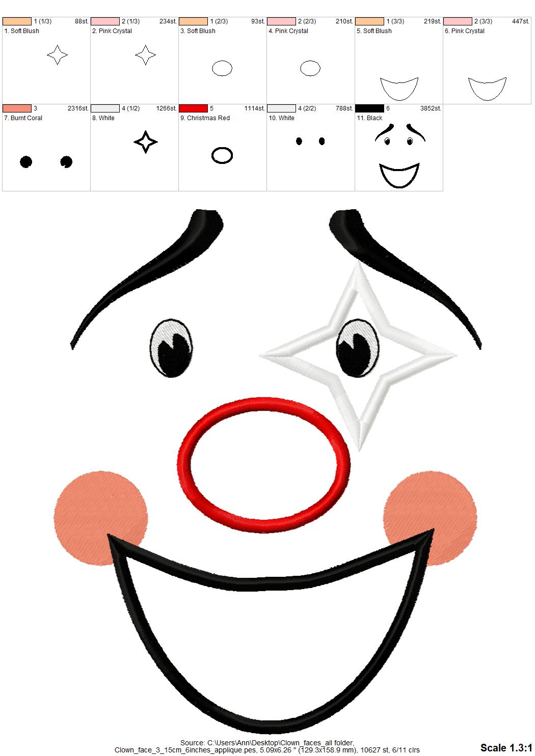This screenshot has height=756, width=535.
Task: Click the '11. Black' label
Action: pyautogui.click(x=369, y=118)
